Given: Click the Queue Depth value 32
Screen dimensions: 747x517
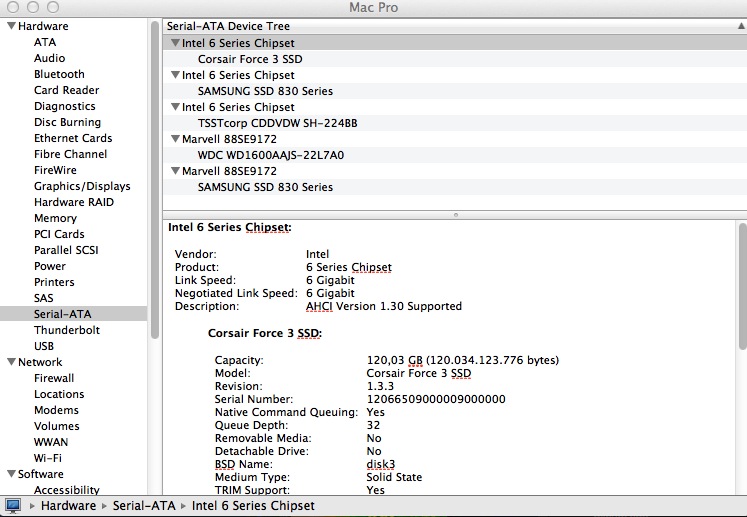Looking at the screenshot, I should tap(373, 425).
